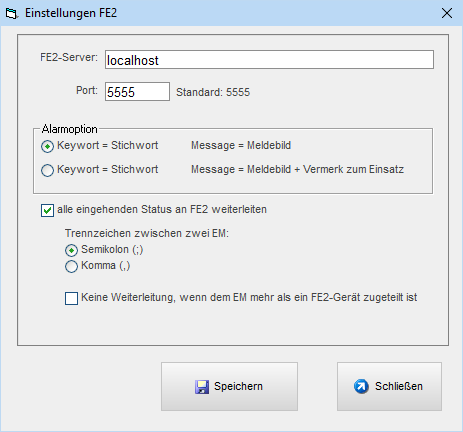Save settings with the Speichern button
This screenshot has height=432, width=463.
[x=229, y=386]
